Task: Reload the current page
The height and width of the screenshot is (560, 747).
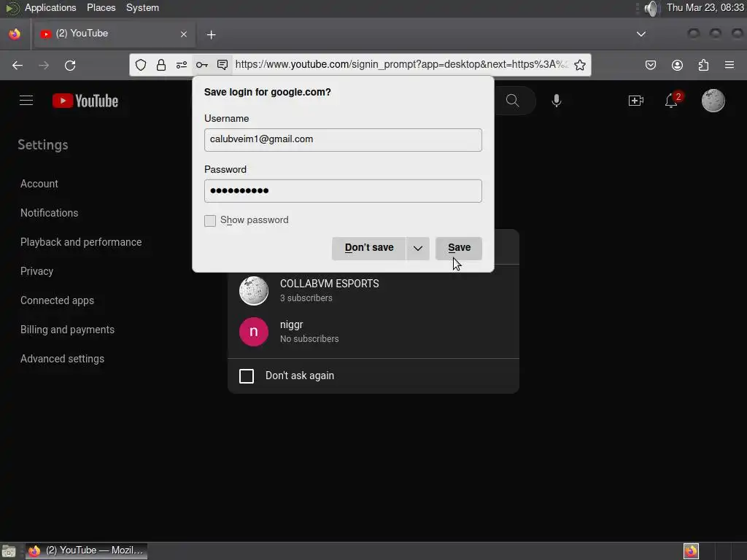Action: click(x=70, y=65)
